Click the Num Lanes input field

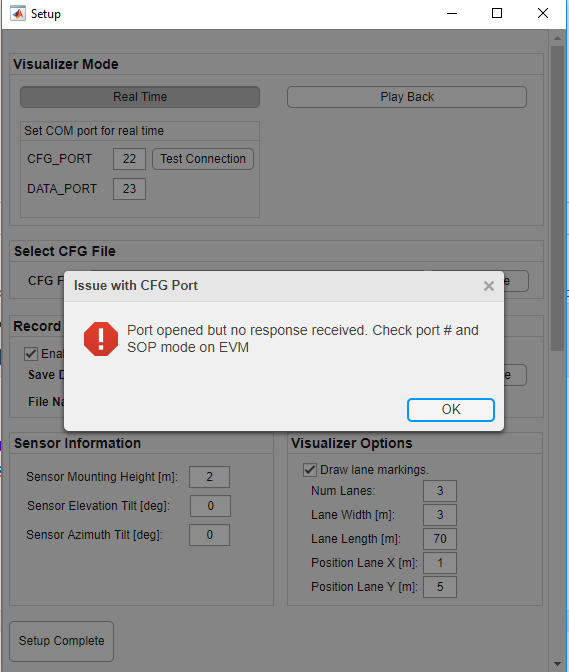click(x=440, y=491)
